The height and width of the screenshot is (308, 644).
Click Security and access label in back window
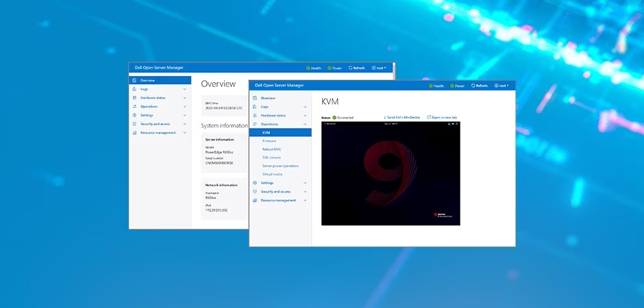pos(156,124)
